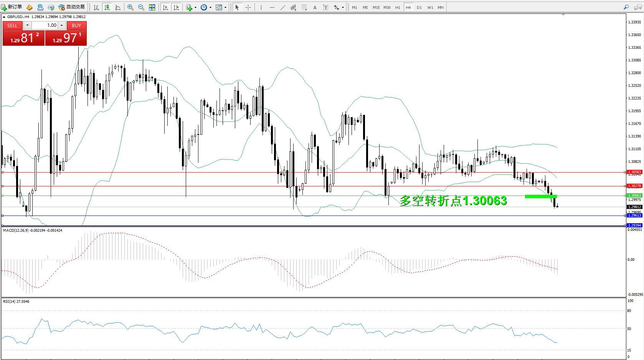Select the text label tool
The width and height of the screenshot is (644, 360).
click(x=325, y=7)
